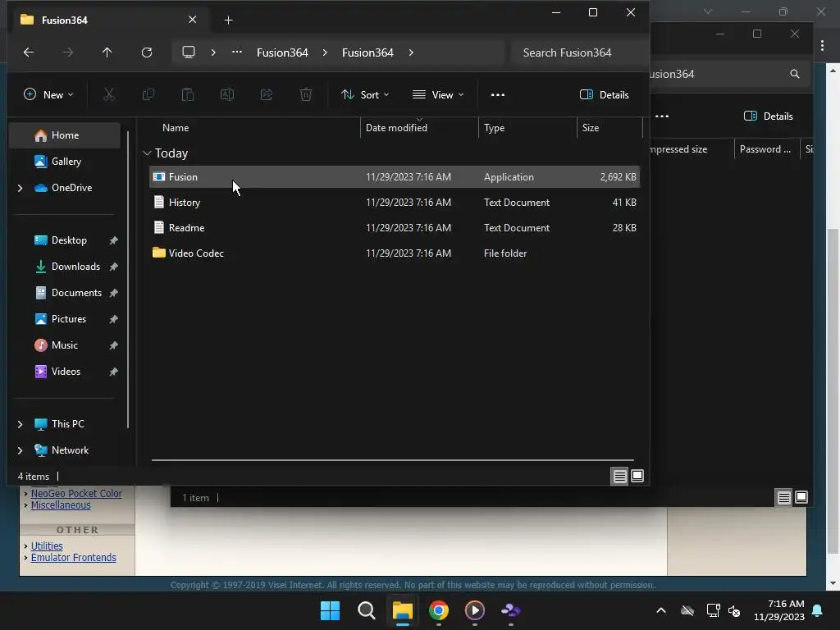Open the Pictures quick access folder

click(69, 319)
